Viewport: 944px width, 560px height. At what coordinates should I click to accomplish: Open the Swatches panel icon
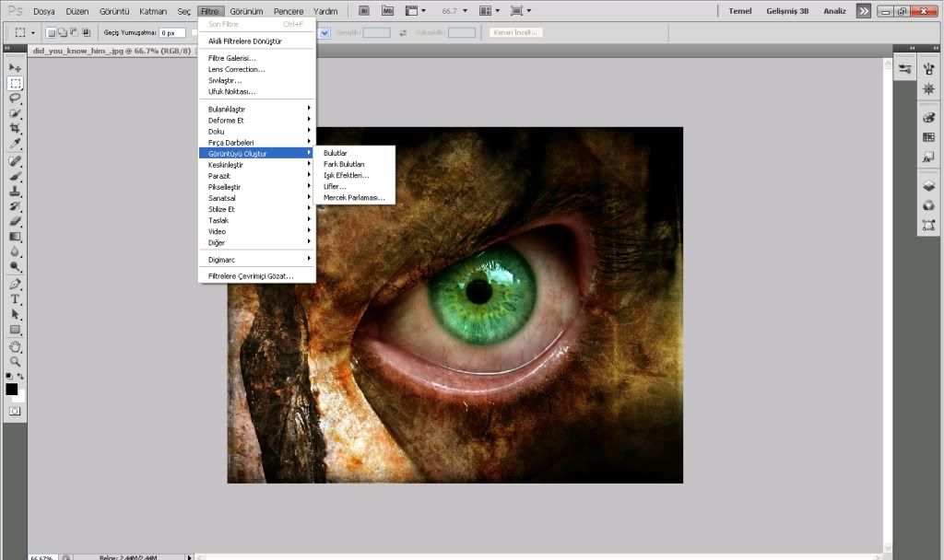click(x=929, y=137)
